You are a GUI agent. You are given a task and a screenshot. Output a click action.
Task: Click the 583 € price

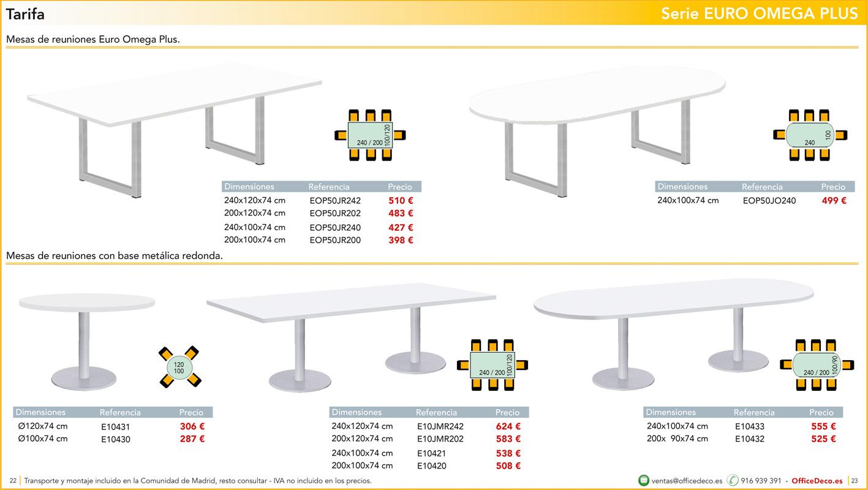coord(508,439)
